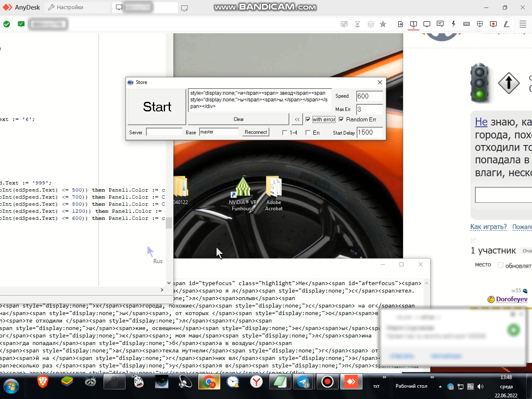Toggle AnyDesk privacy screen icon

tap(344, 24)
